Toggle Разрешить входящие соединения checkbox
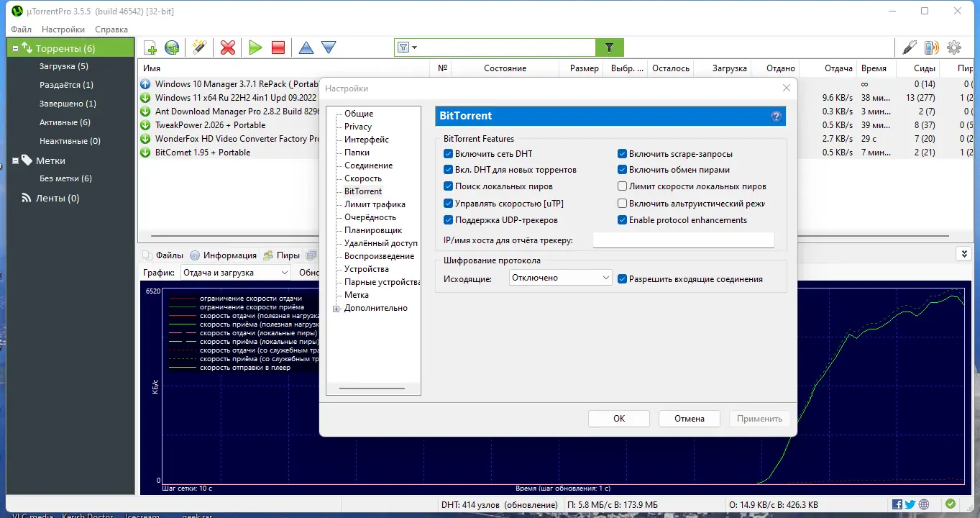 [623, 279]
